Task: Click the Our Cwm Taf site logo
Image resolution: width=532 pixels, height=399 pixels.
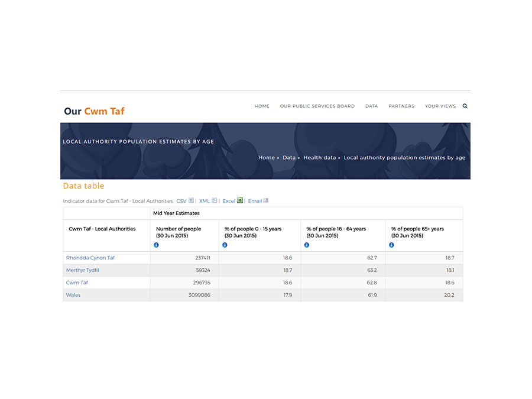Action: tap(95, 111)
